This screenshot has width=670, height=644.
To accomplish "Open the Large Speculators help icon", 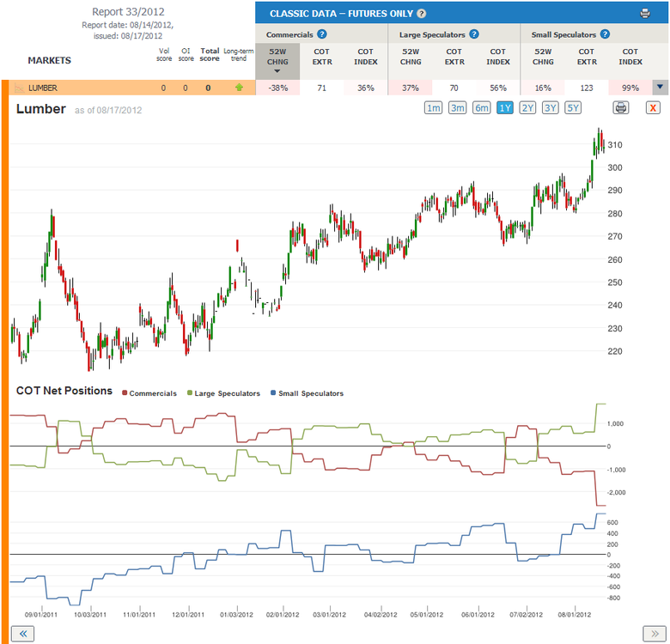I will [x=474, y=34].
